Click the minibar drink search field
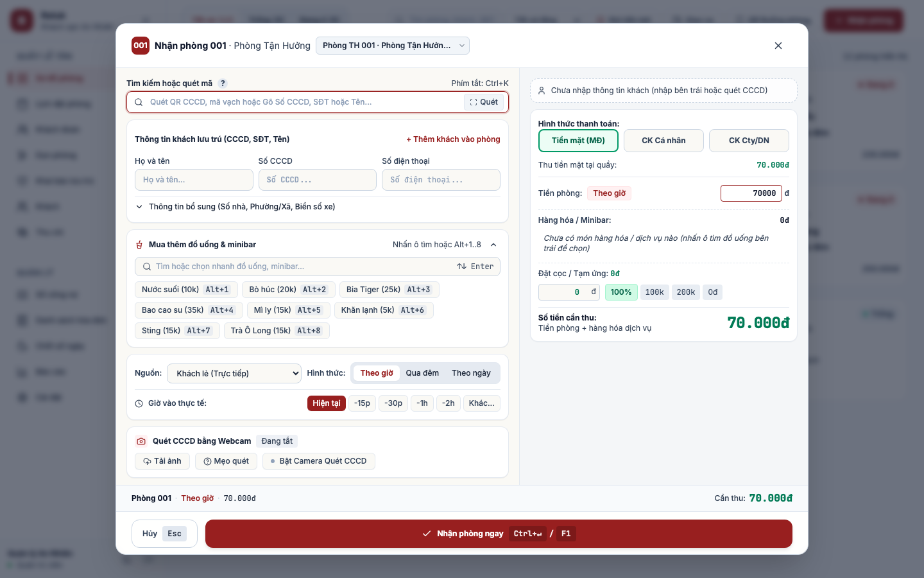The image size is (924, 578). click(318, 267)
